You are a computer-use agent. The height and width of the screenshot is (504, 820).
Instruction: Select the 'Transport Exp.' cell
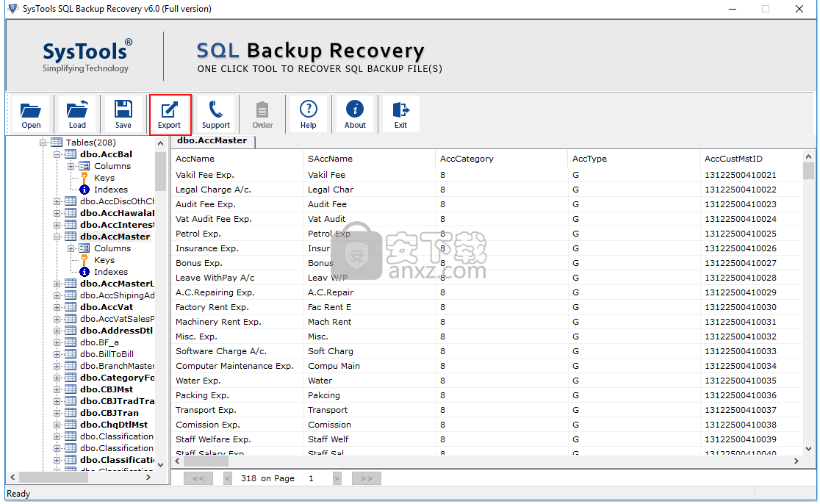coord(237,411)
